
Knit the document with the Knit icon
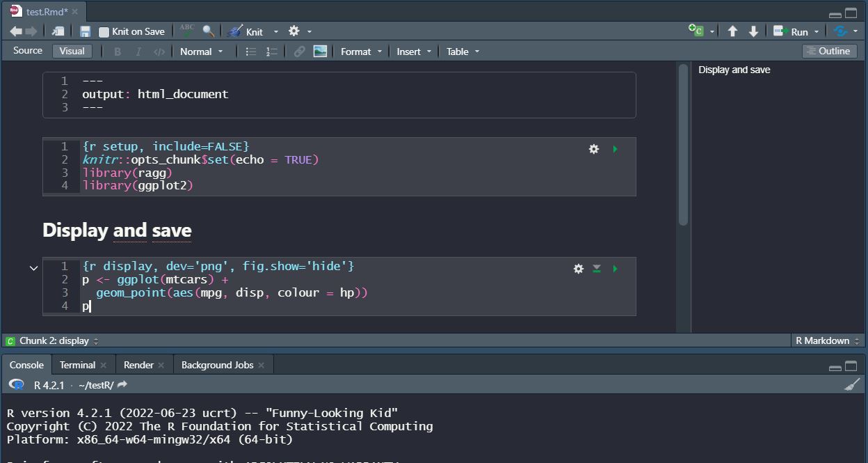tap(234, 31)
